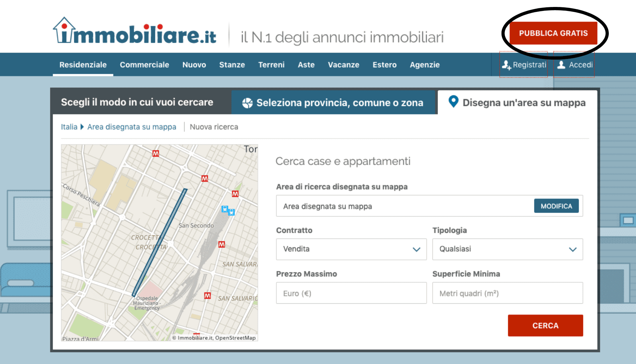Image resolution: width=636 pixels, height=364 pixels.
Task: Click the metro M marker above San Salvario label
Action: [222, 244]
